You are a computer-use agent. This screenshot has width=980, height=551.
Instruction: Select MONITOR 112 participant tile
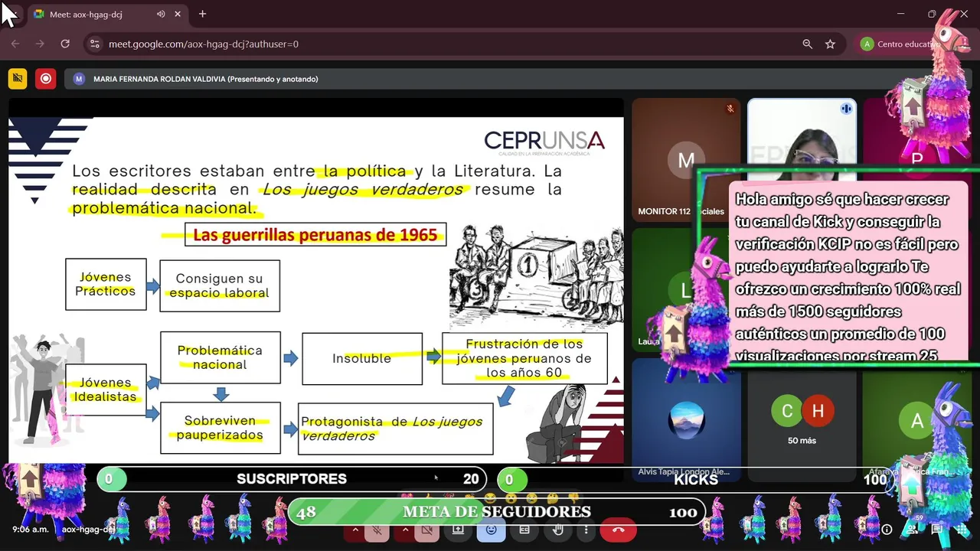tap(685, 160)
